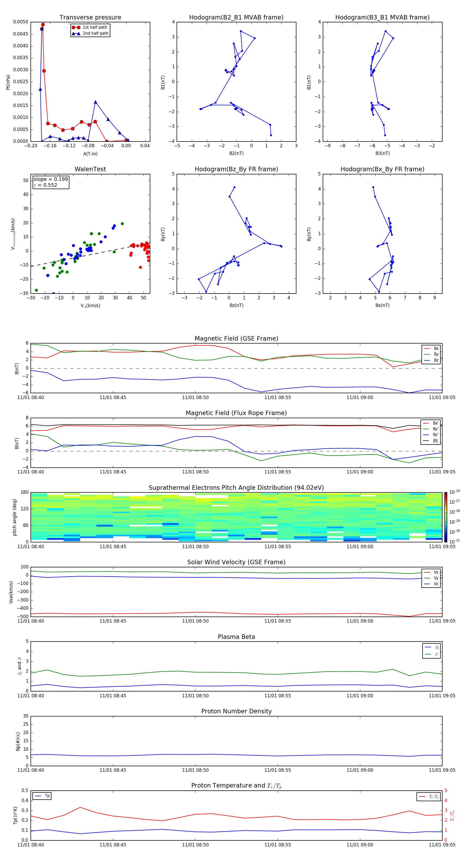The width and height of the screenshot is (473, 868).
Task: Click the Suprathermal Electrons Pitch Angle title
Action: tap(236, 488)
